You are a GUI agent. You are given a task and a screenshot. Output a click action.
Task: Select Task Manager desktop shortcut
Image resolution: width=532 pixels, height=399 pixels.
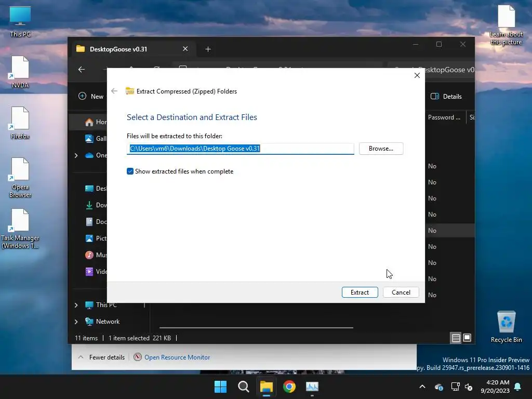click(x=20, y=229)
